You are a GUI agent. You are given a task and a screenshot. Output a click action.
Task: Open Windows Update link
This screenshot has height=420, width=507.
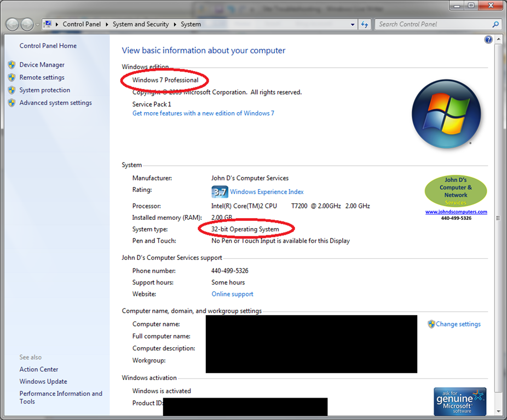43,382
